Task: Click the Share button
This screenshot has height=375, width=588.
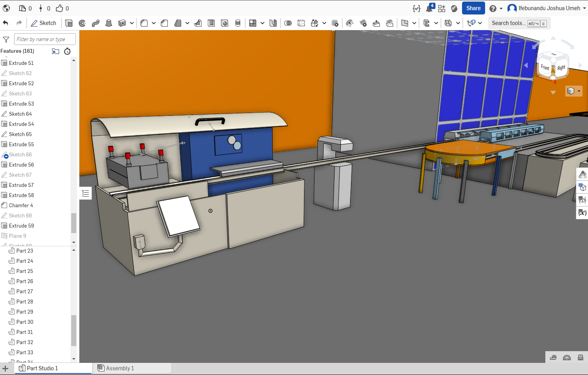Action: [x=473, y=8]
